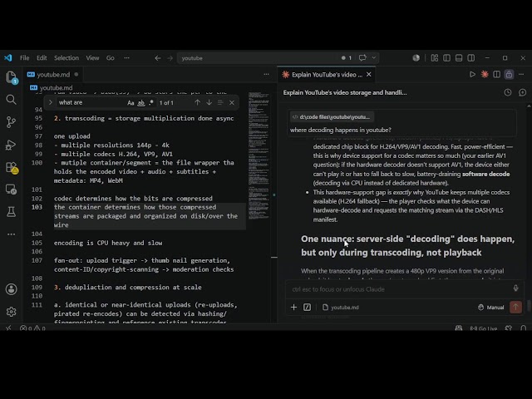532x399 pixels.
Task: Switch to the youtube.md editor tab
Action: (x=53, y=75)
